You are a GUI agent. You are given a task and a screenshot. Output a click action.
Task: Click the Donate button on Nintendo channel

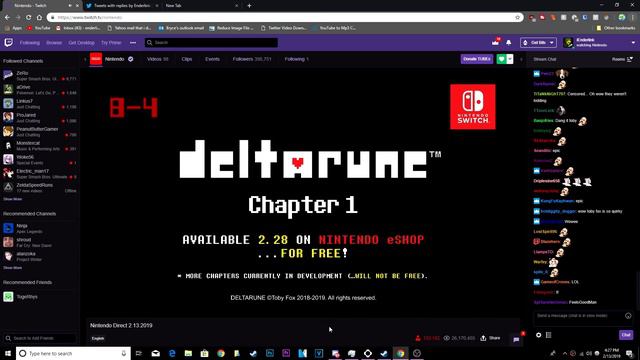point(477,59)
